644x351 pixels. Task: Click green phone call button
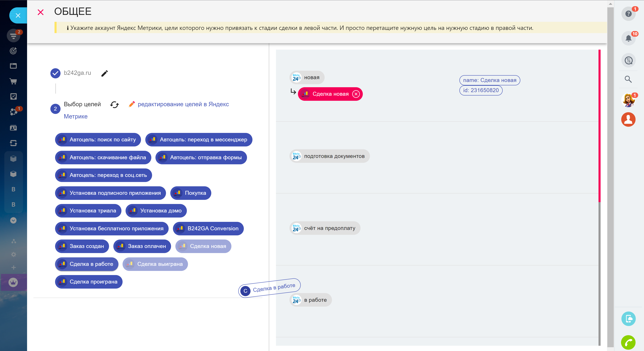(x=628, y=342)
